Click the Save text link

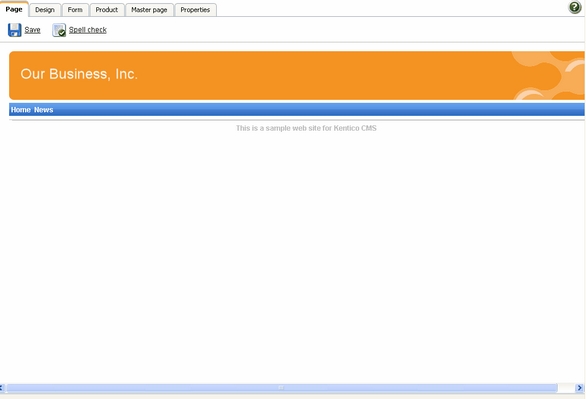(x=33, y=30)
